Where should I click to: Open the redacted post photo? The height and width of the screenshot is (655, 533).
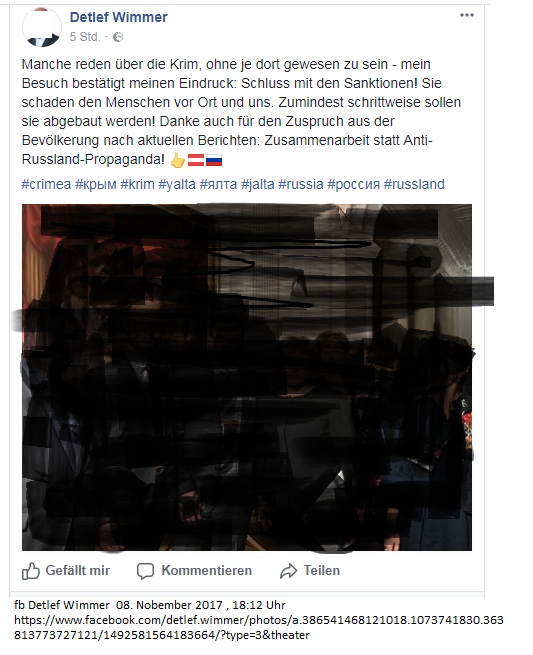(x=247, y=377)
